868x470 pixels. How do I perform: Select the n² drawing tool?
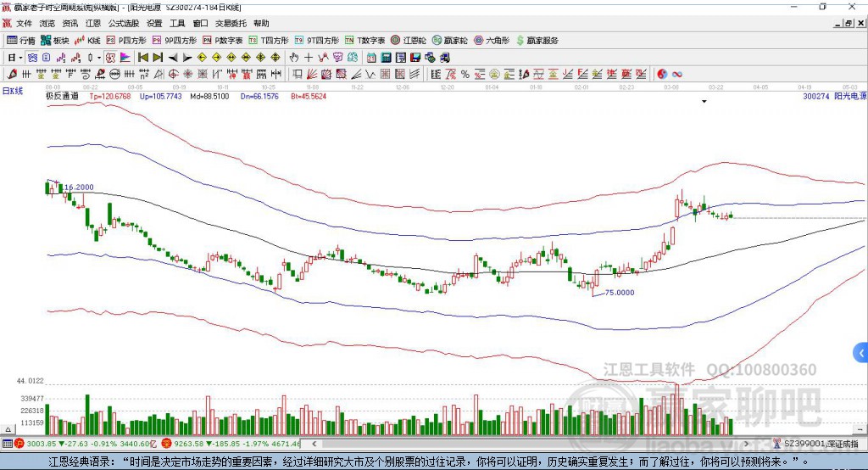[x=144, y=75]
